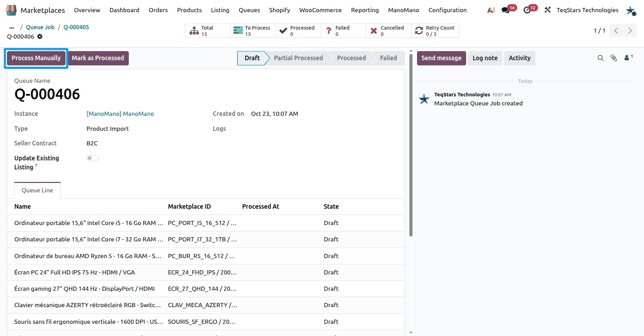Open the Configuration menu
Screen dimensions: 644x336
[x=447, y=10]
